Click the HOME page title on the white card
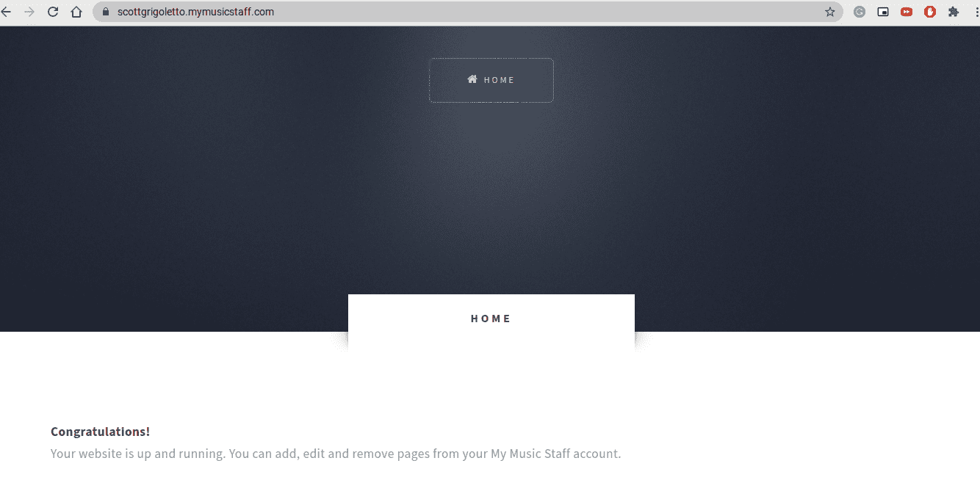 click(491, 319)
